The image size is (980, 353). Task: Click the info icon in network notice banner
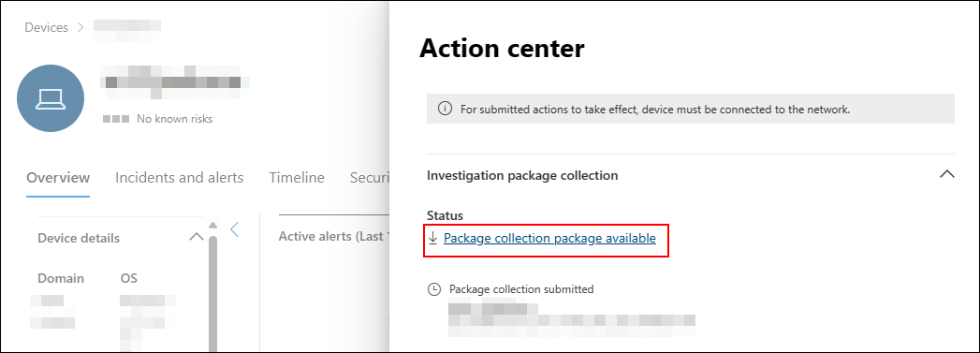(445, 109)
